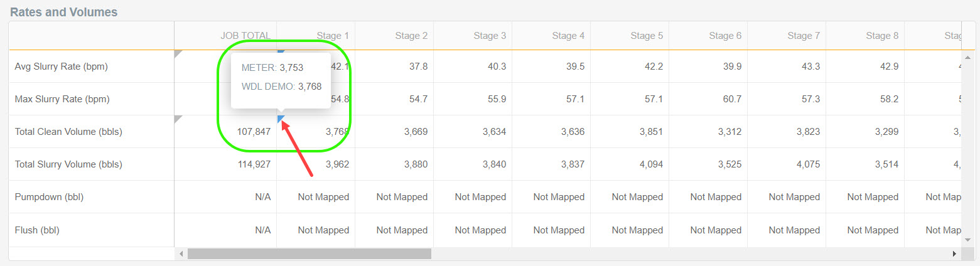Screen dimensions: 980x266
Task: Click the horizontal scrollbar left arrow
Action: [181, 253]
